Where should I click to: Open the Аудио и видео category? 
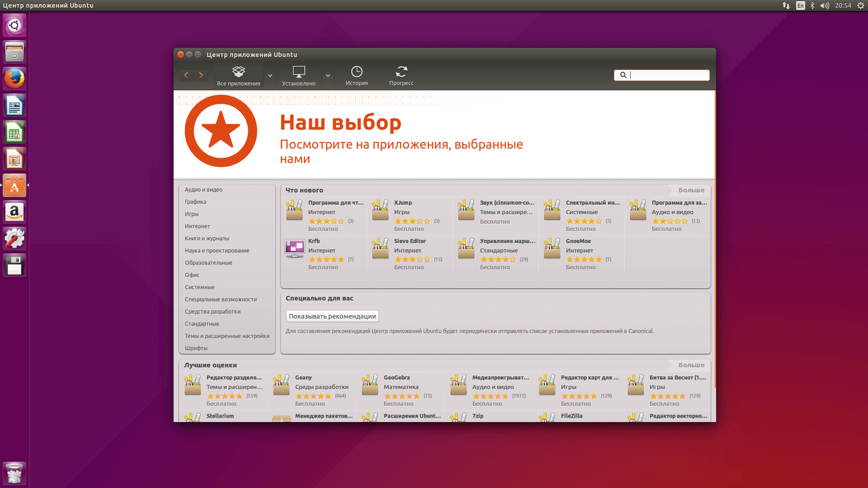tap(203, 190)
